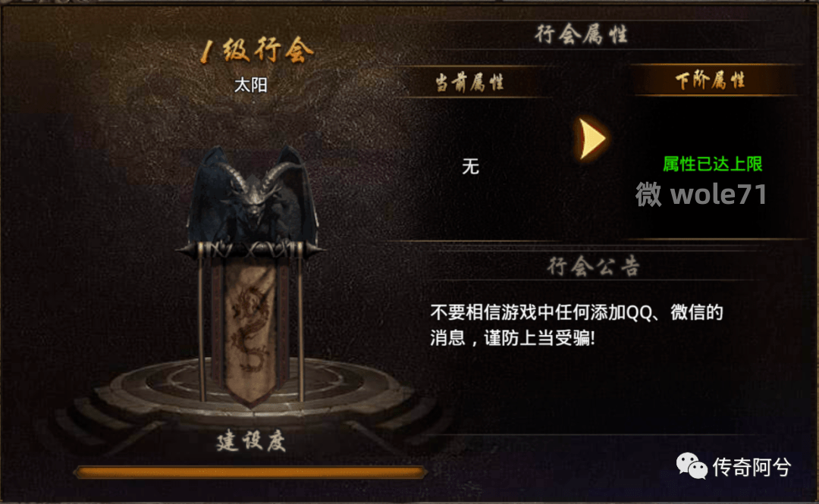Click the green 属性已达上限 text
The width and height of the screenshot is (819, 504).
click(712, 164)
